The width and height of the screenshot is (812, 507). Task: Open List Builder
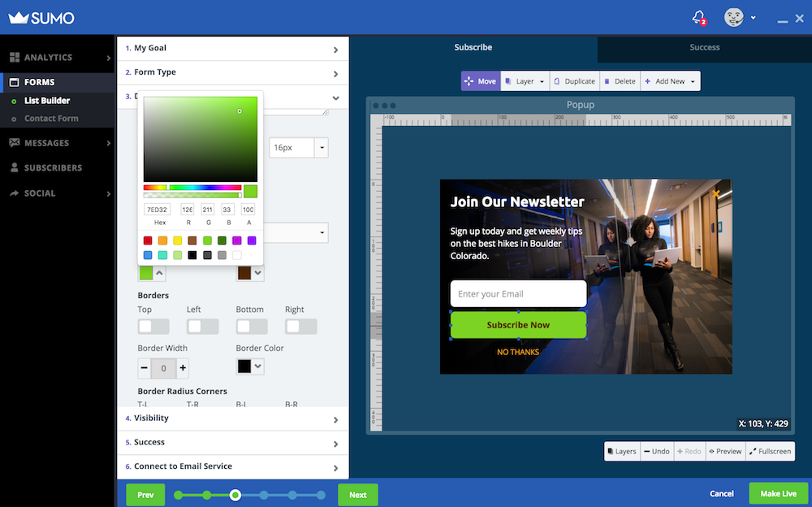coord(46,101)
